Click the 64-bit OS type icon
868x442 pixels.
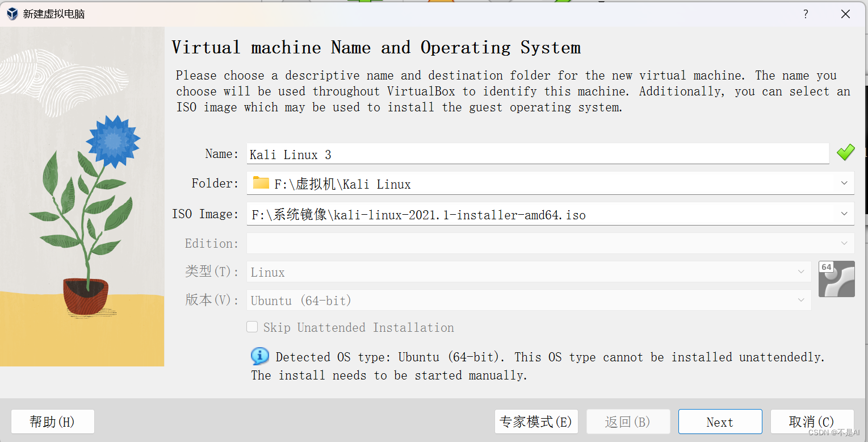pos(836,279)
